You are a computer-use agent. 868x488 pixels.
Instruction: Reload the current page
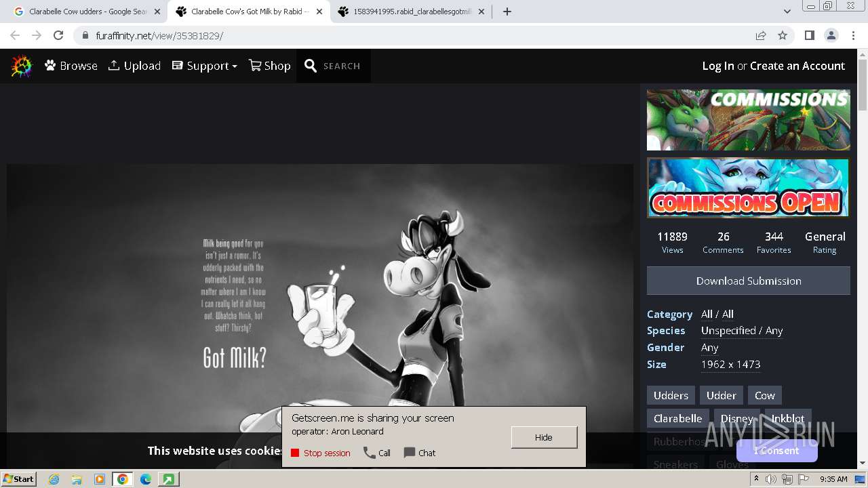(58, 35)
